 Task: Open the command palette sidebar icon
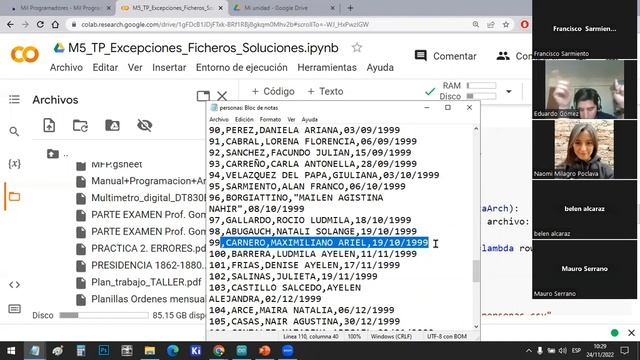pos(14,309)
